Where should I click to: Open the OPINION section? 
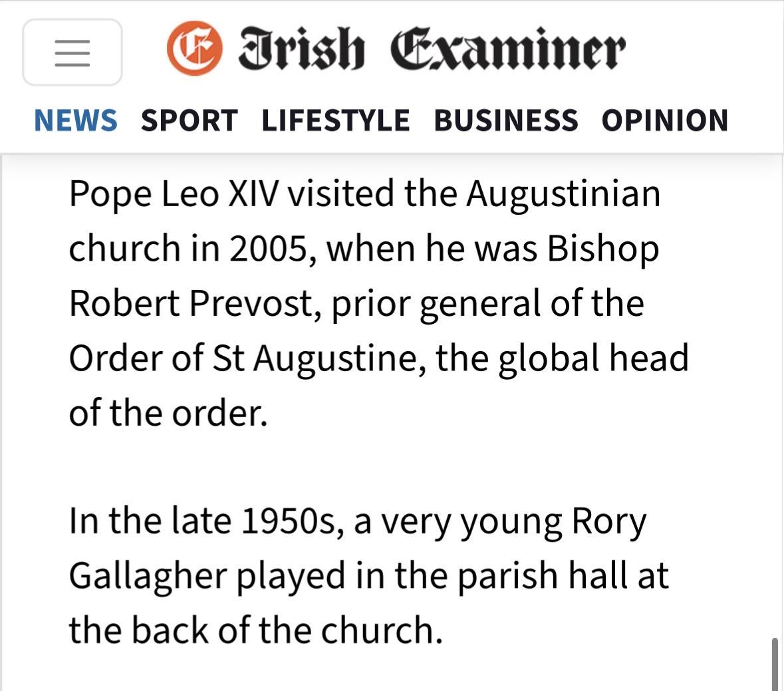[x=665, y=121]
